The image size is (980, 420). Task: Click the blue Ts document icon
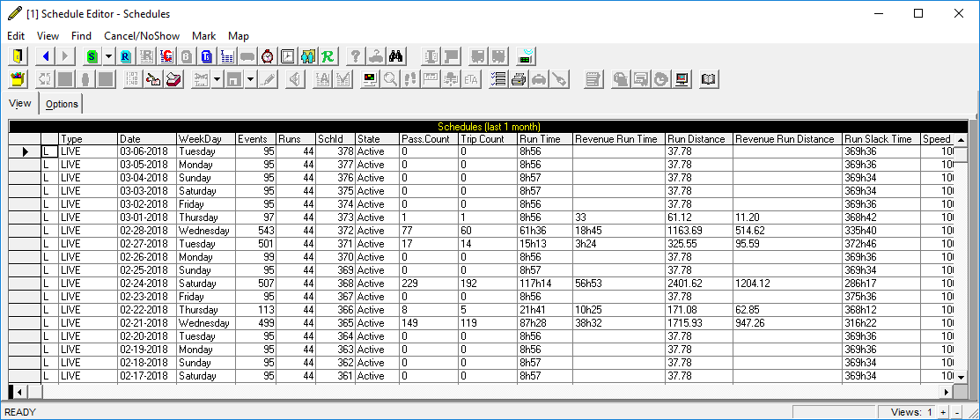click(207, 56)
